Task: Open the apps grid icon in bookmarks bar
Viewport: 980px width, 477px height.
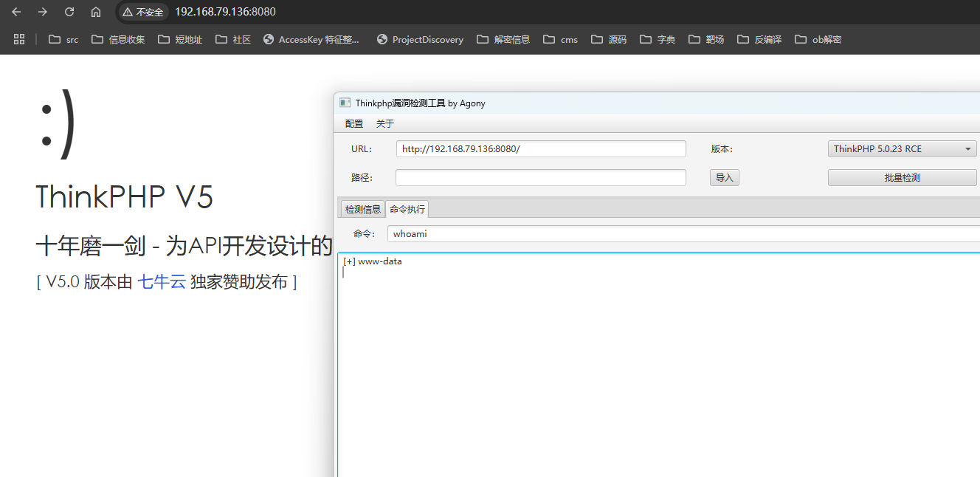Action: [19, 39]
